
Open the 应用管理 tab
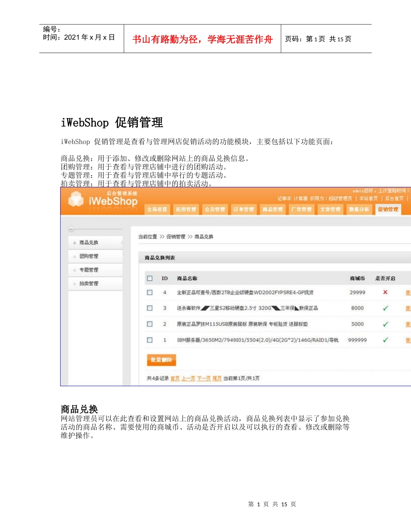pyautogui.click(x=186, y=209)
